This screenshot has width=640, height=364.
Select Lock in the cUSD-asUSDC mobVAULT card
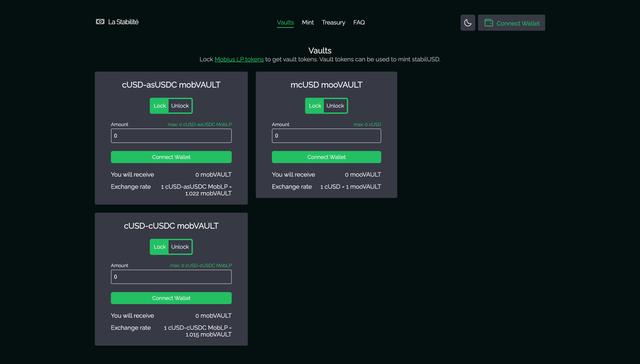(x=160, y=106)
